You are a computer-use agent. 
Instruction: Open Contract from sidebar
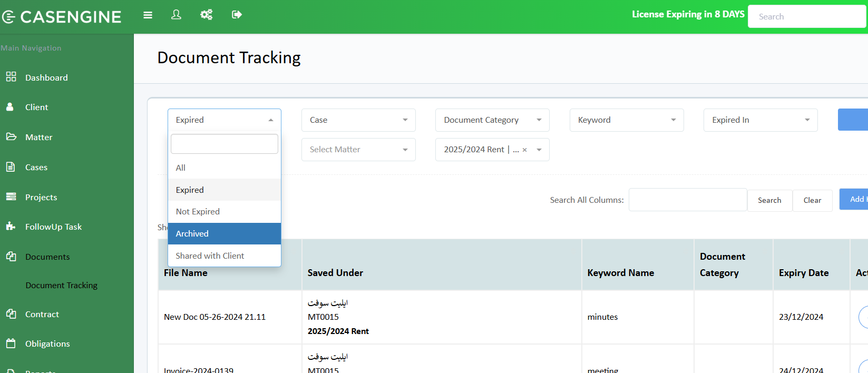click(x=42, y=315)
